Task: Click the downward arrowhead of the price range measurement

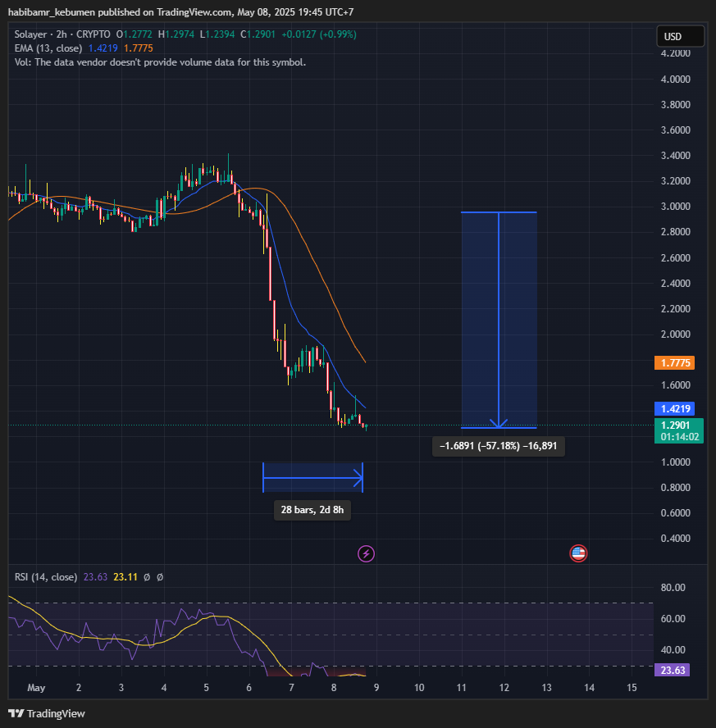Action: [499, 423]
